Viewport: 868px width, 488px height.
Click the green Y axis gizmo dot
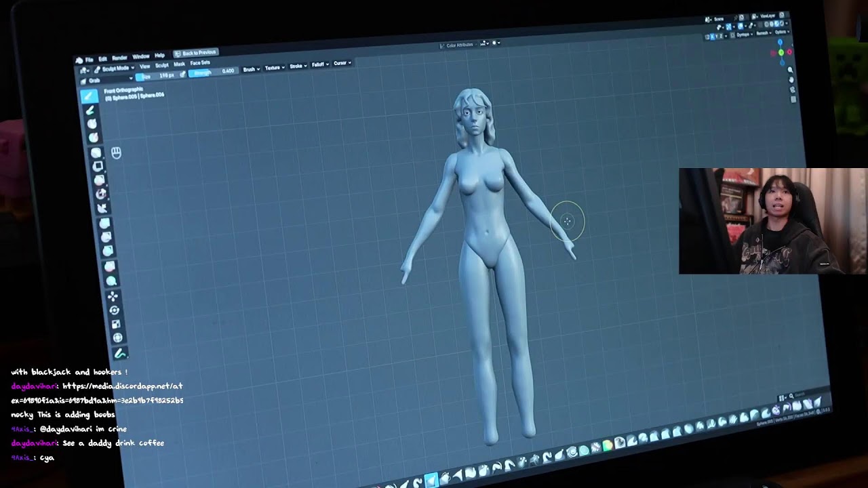click(781, 52)
